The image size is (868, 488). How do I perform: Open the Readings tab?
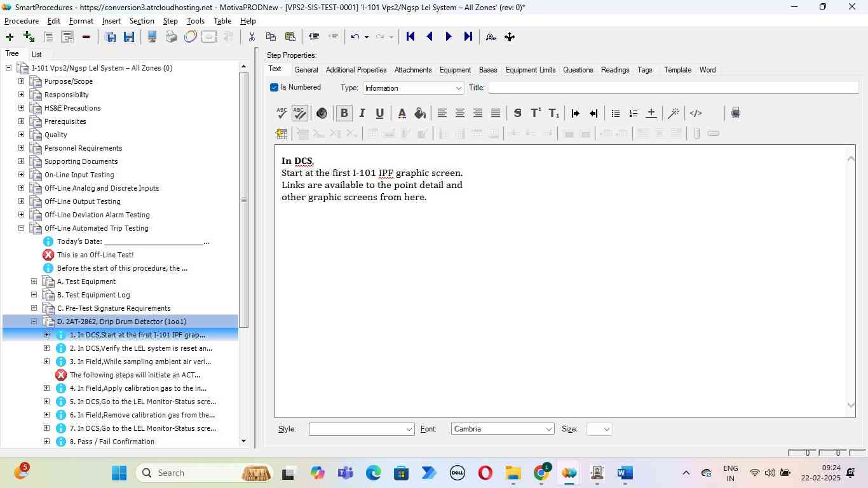point(615,70)
